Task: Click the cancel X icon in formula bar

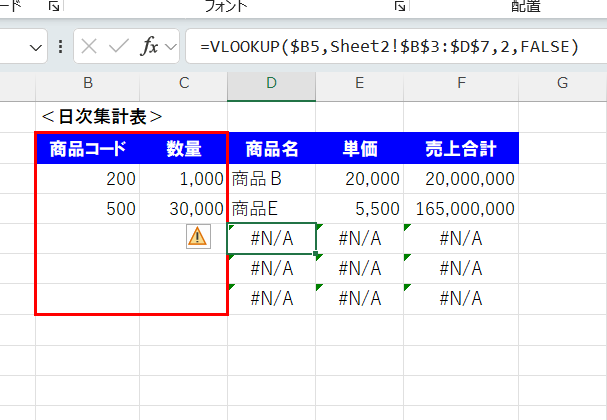Action: 89,47
